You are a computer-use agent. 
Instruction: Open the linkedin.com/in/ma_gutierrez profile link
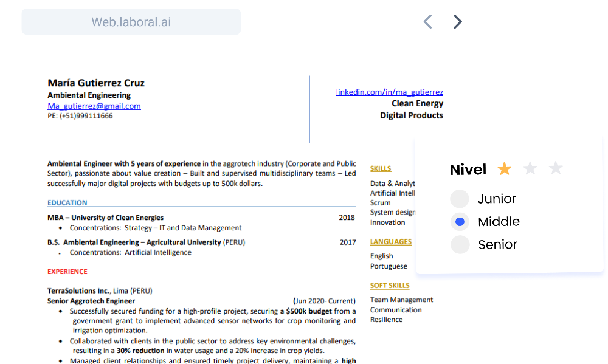coord(389,92)
